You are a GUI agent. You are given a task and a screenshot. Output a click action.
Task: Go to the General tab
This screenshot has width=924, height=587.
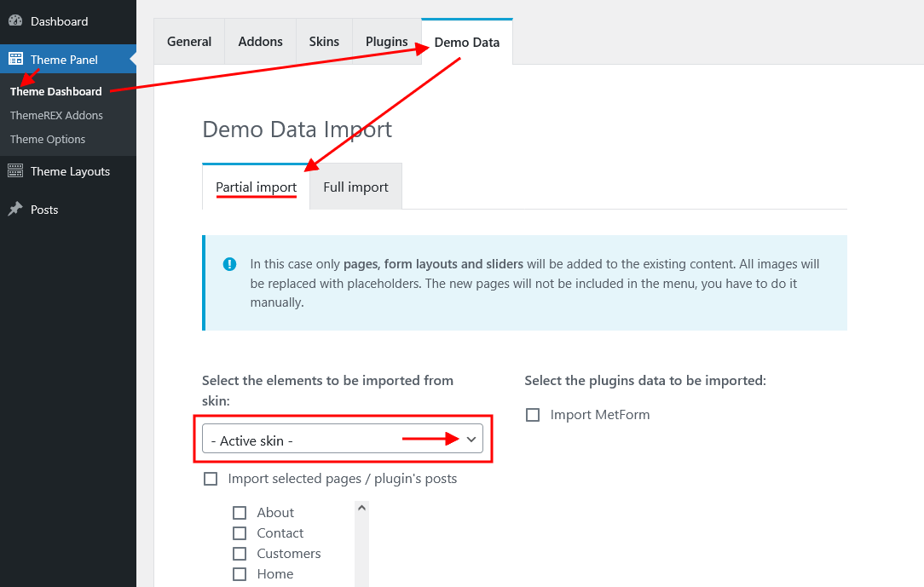189,42
